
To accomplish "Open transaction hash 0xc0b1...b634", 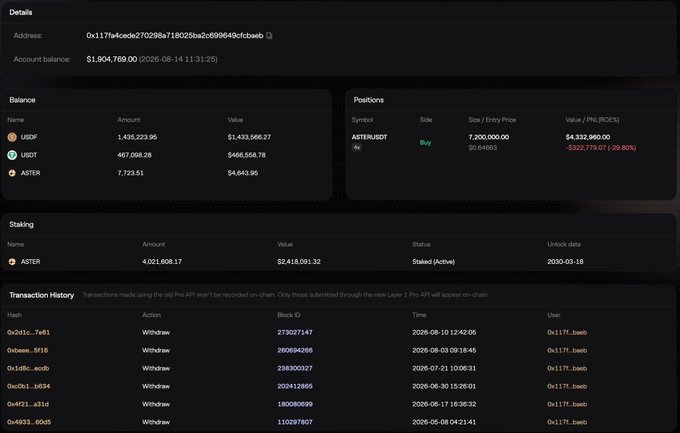I will point(28,386).
